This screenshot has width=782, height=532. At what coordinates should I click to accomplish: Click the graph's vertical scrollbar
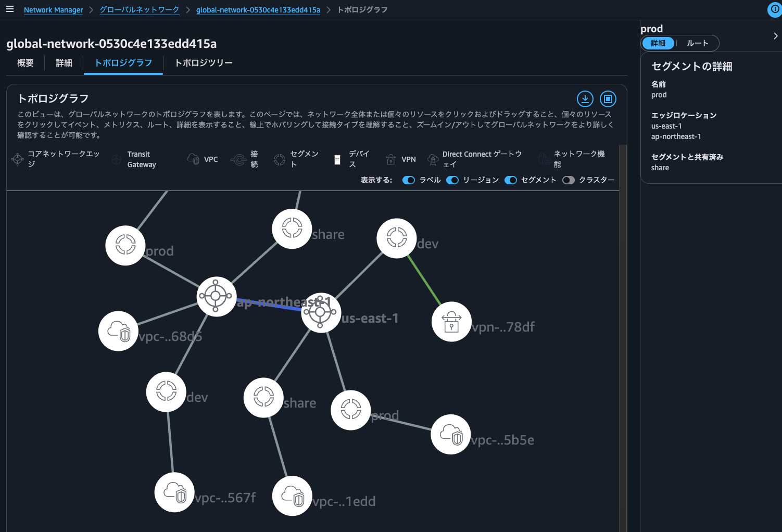coord(623,338)
